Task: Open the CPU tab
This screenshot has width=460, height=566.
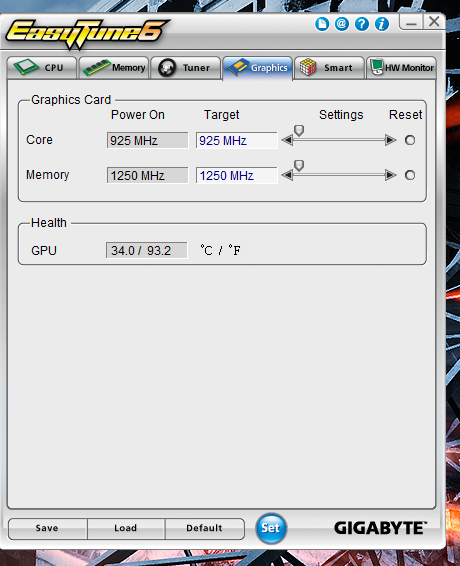Action: click(42, 68)
